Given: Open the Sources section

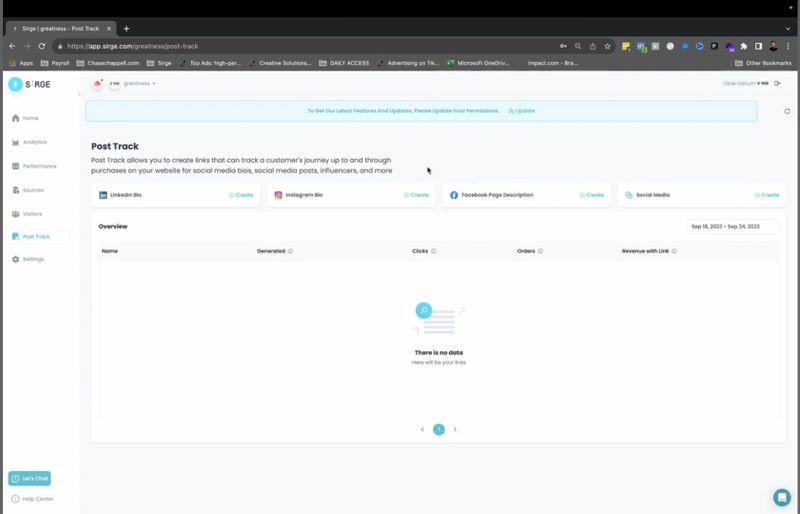Looking at the screenshot, I should pos(34,190).
